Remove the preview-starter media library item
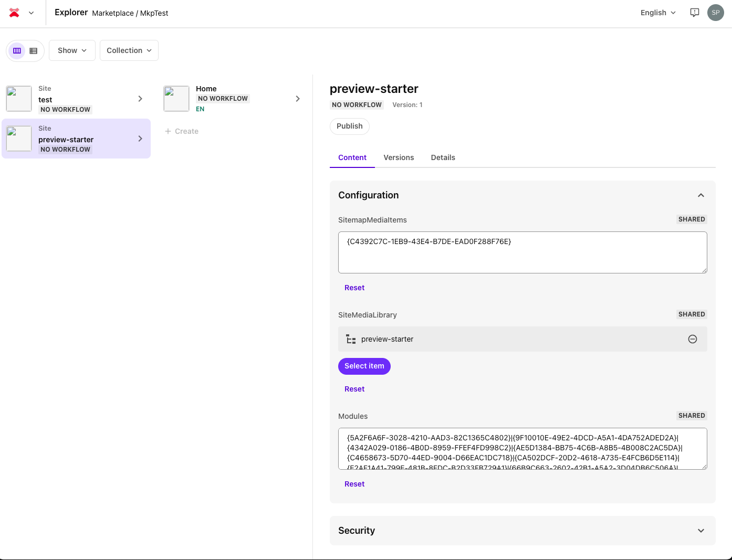 coord(693,339)
